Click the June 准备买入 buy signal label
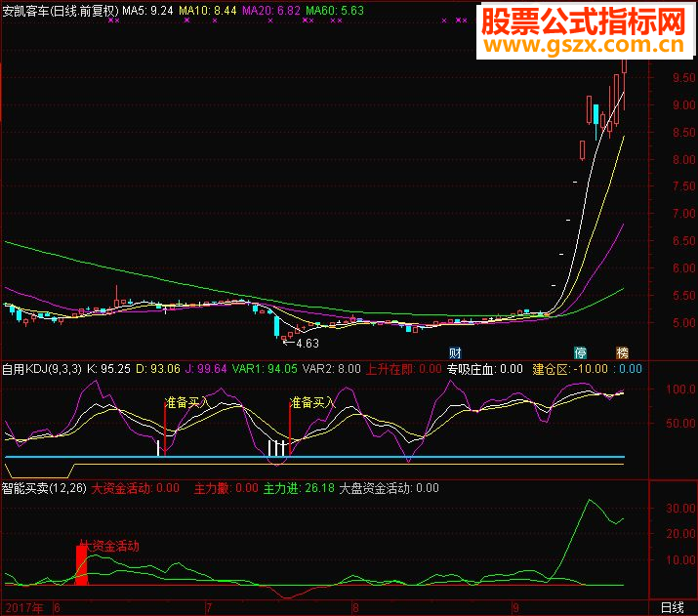This screenshot has width=698, height=616. coord(186,402)
